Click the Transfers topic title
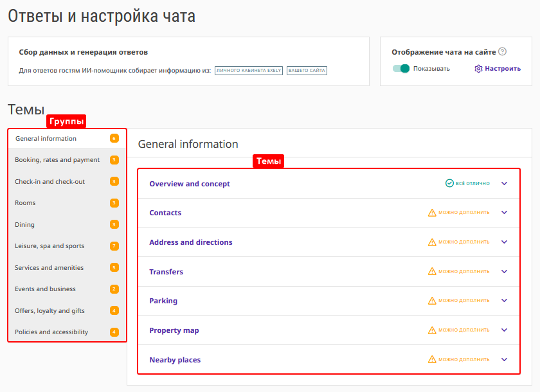The width and height of the screenshot is (540, 392). point(166,272)
